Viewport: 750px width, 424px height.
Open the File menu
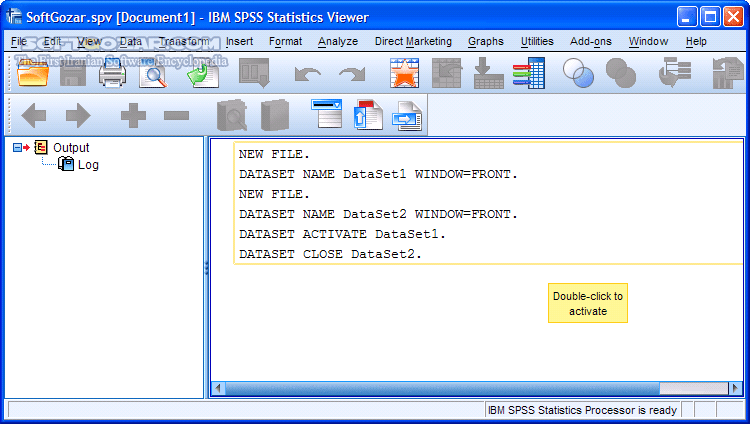[19, 42]
